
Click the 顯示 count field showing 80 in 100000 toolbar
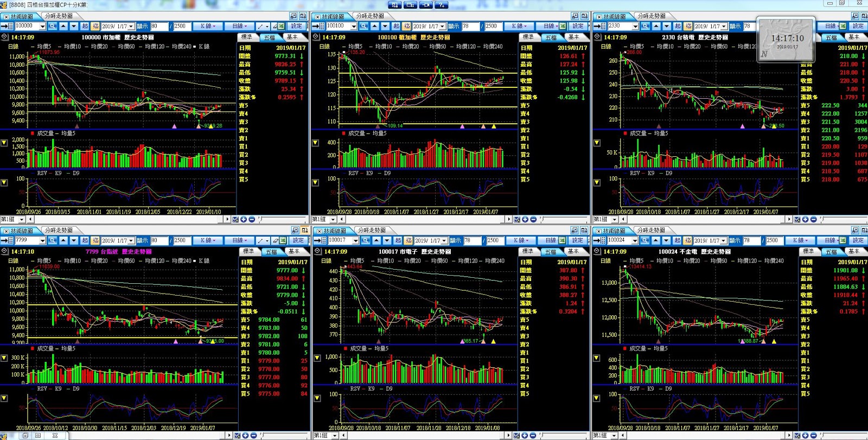click(158, 26)
